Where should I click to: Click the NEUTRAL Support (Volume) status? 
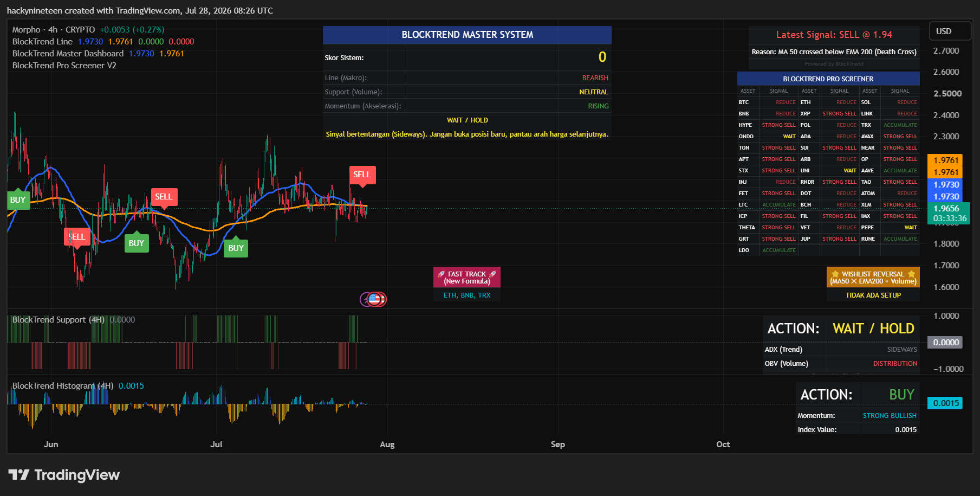click(x=594, y=92)
